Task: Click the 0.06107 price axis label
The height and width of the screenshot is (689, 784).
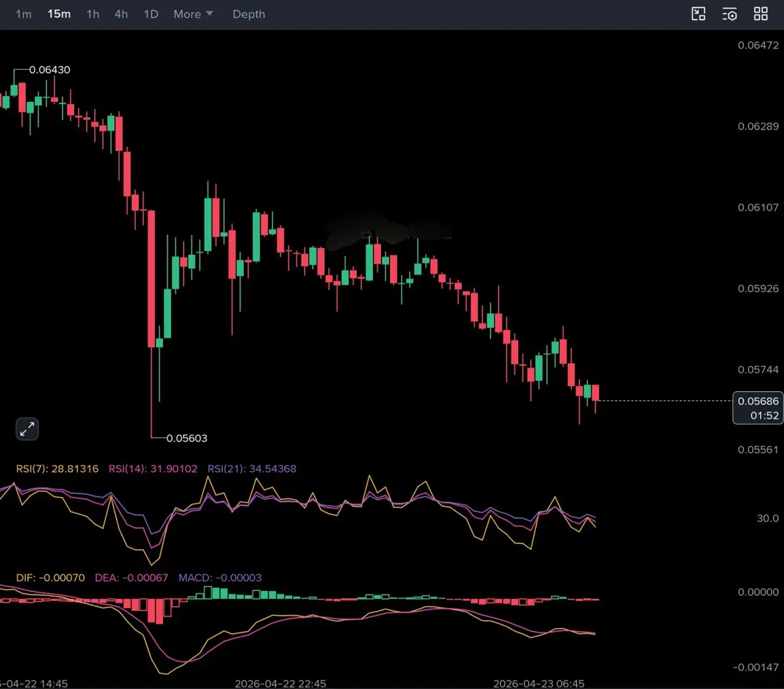Action: [x=758, y=207]
